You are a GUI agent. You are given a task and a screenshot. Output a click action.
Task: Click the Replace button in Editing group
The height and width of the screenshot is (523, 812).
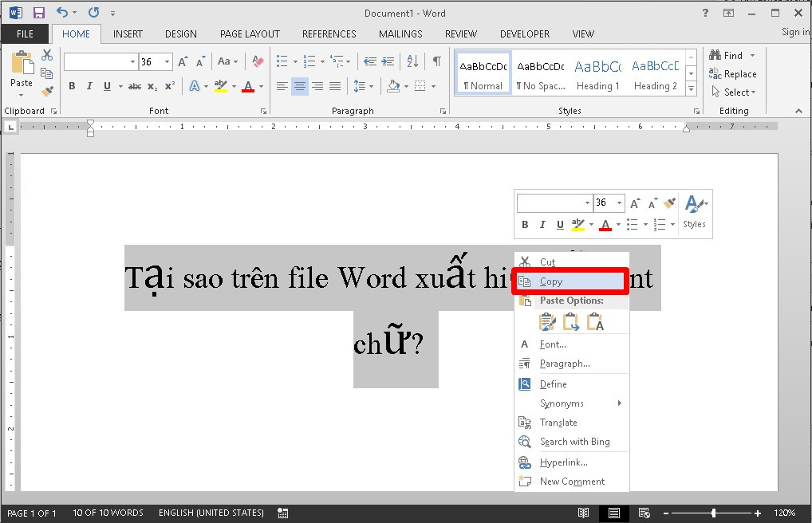(732, 74)
